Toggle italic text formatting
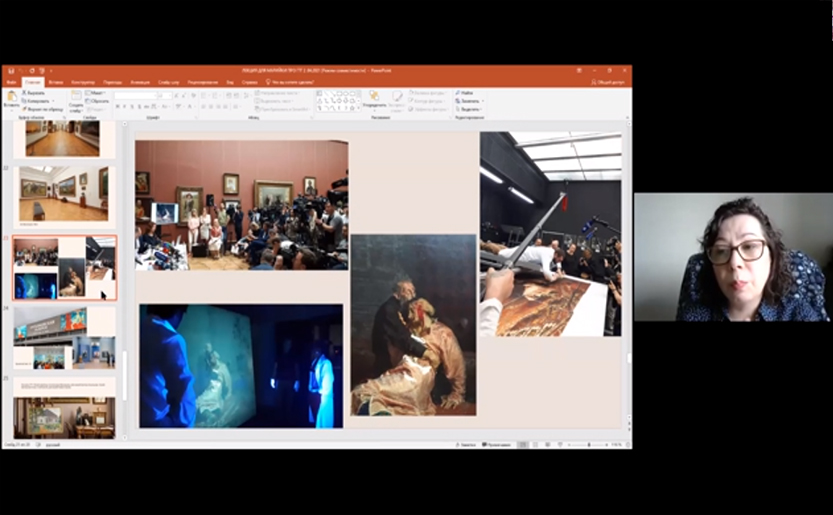The height and width of the screenshot is (515, 833). click(126, 106)
